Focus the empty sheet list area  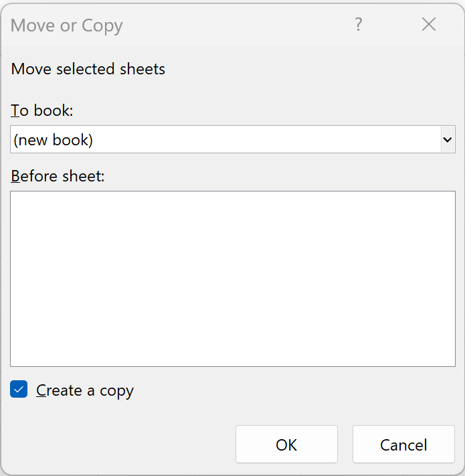coord(232,279)
